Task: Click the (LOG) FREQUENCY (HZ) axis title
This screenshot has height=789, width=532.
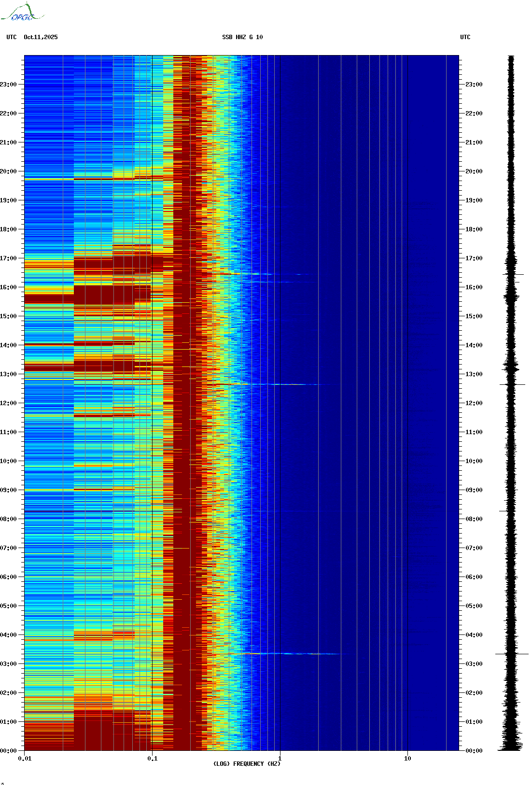Action: point(247,764)
